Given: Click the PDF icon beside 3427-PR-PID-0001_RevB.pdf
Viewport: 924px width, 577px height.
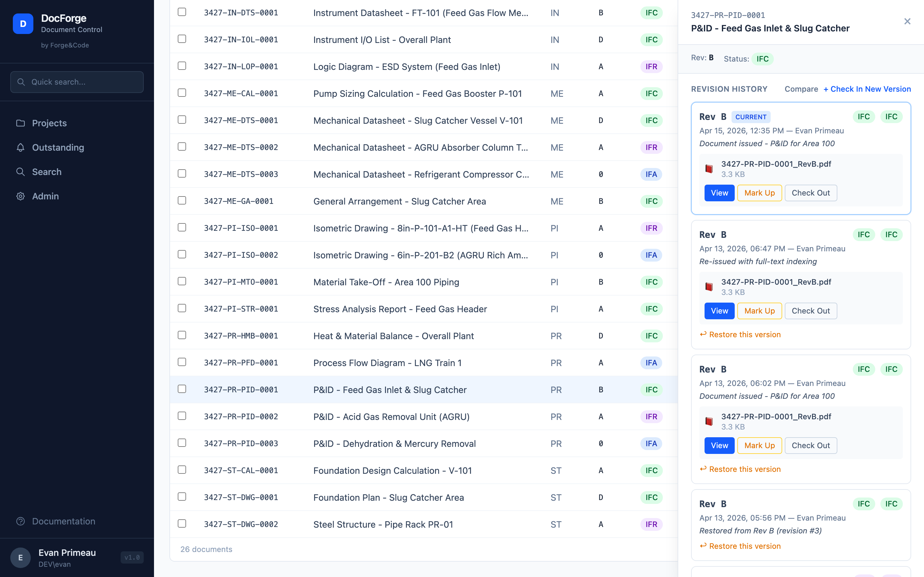Looking at the screenshot, I should [x=709, y=168].
